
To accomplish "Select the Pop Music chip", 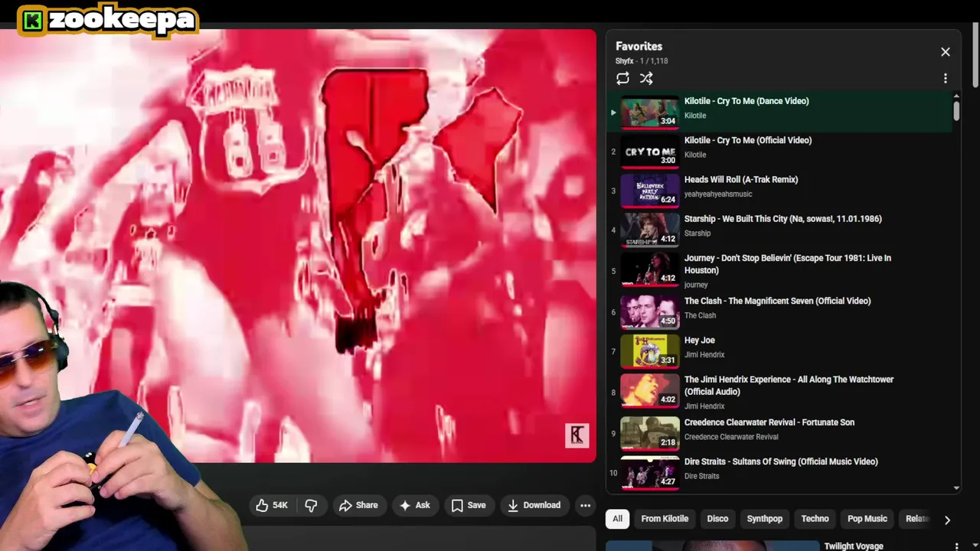I will pyautogui.click(x=867, y=519).
